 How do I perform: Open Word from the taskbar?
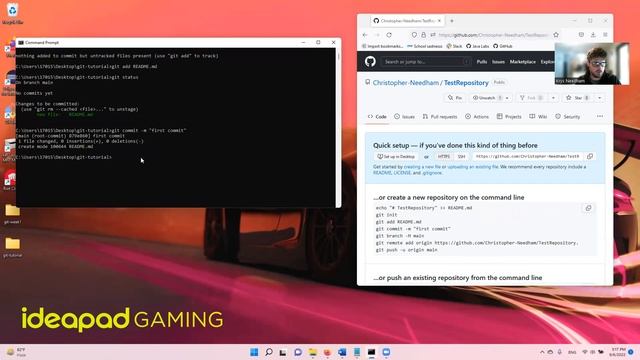point(342,352)
